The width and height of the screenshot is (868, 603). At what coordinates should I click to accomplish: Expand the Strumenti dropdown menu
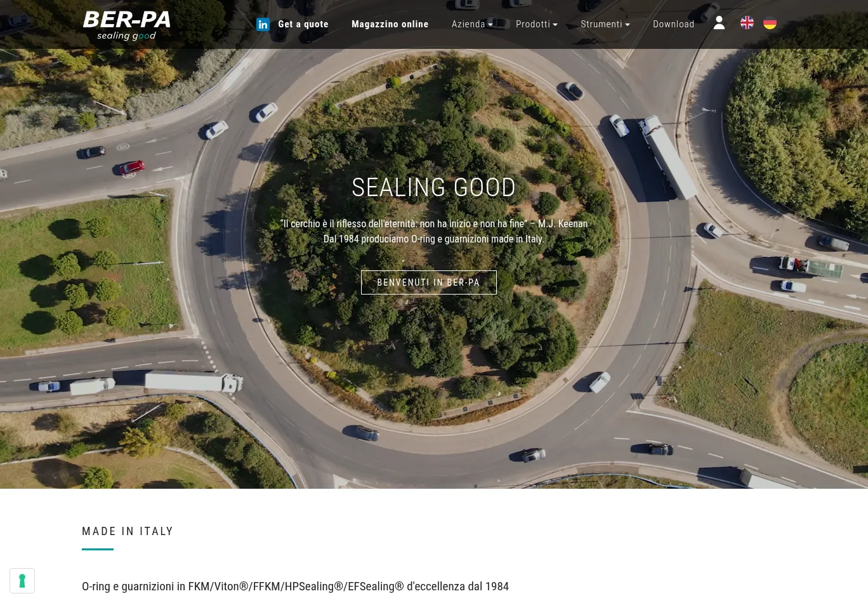point(605,25)
